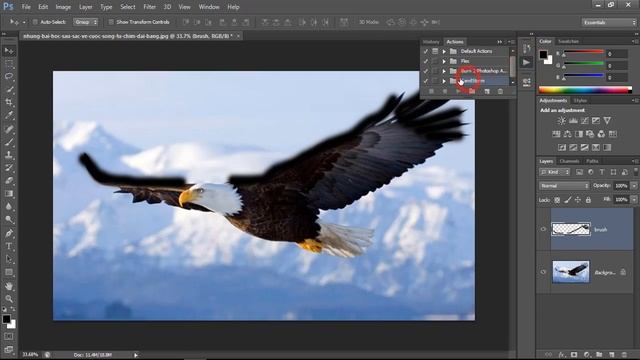The width and height of the screenshot is (640, 360).
Task: Select the Horizontal Type tool
Action: (9, 246)
